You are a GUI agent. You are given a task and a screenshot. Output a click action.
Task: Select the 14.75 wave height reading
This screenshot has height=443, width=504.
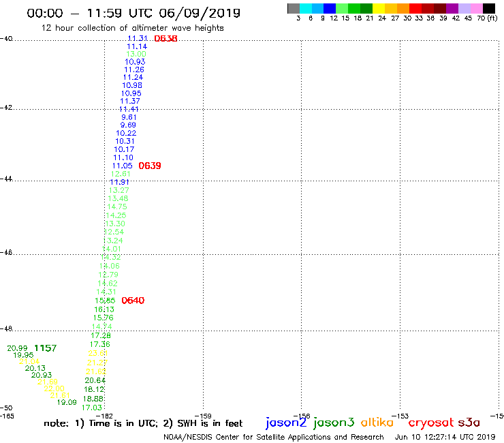point(117,207)
